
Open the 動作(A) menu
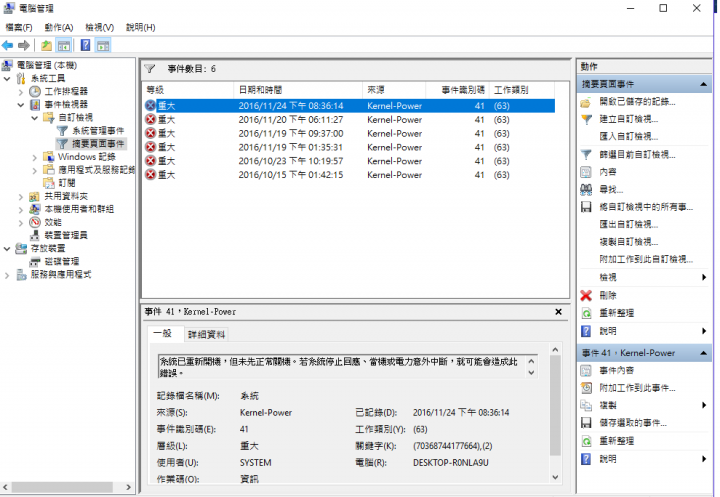point(59,28)
